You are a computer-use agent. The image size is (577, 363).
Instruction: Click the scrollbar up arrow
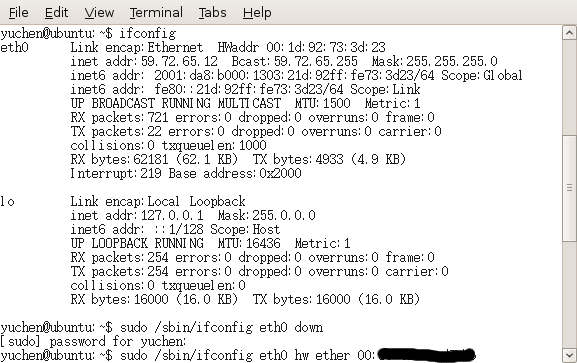tap(569, 33)
